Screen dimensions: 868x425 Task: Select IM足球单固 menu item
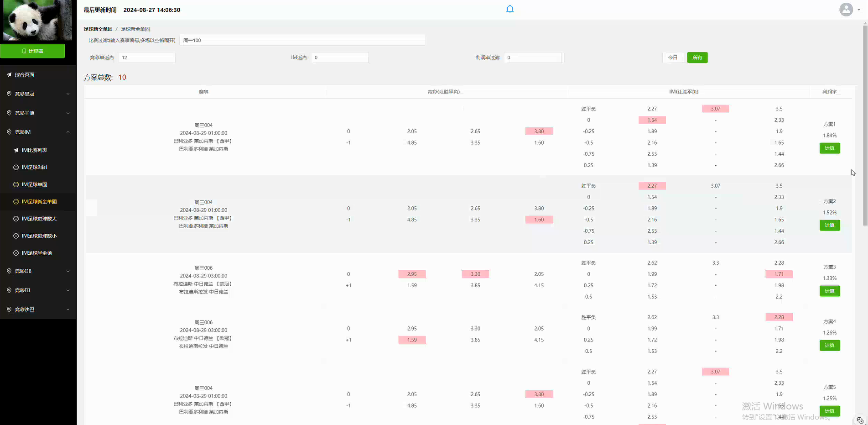point(35,184)
